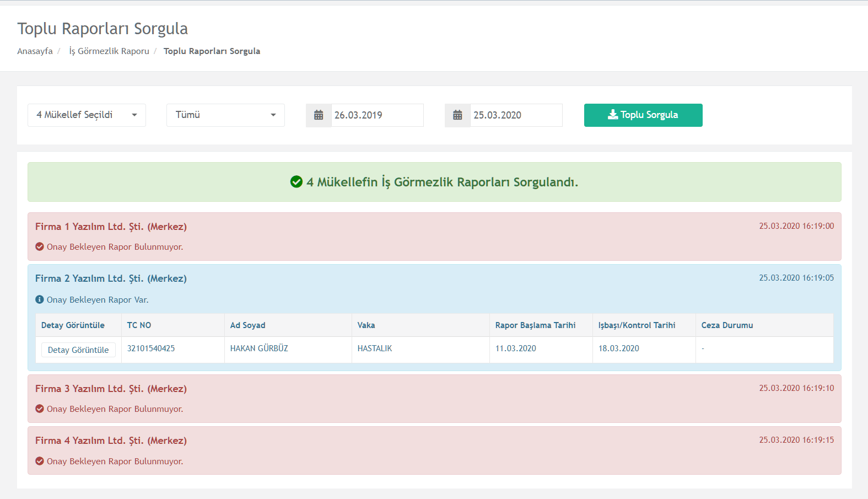Screen dimensions: 868x499
Task: Select the Ceza Durumu column header
Action: 727,325
